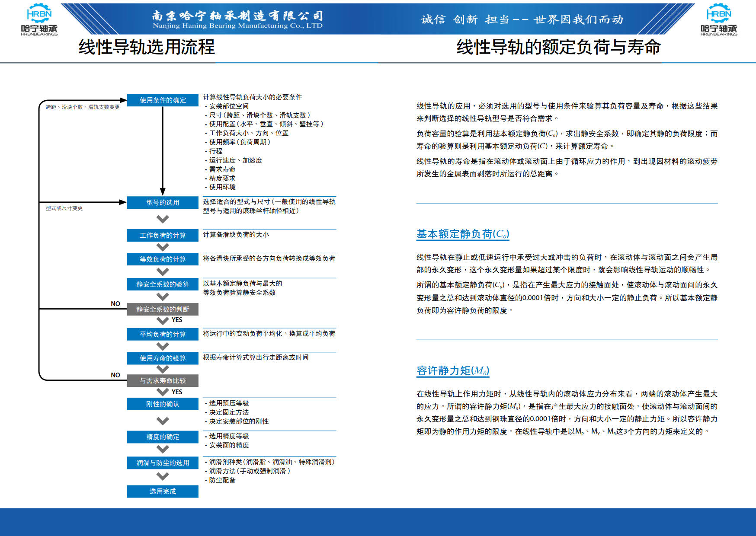Click the chevron below 等效负荷的计算
Viewport: 756px width, 536px height.
pos(163,272)
